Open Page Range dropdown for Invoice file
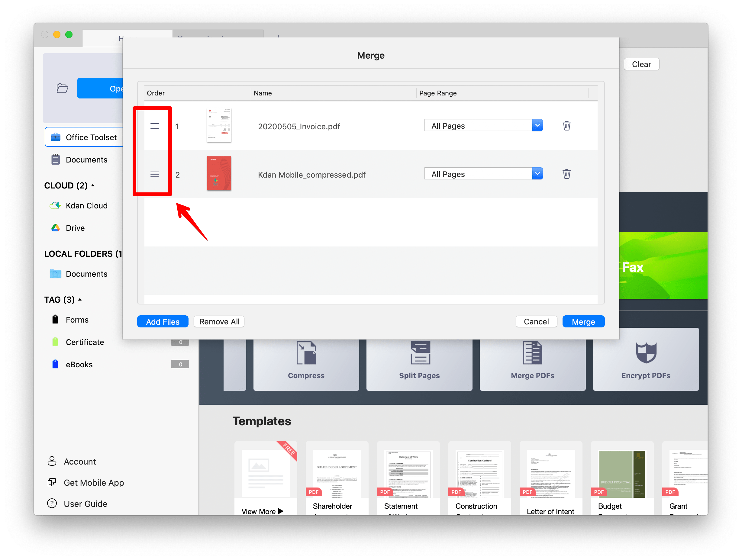The image size is (742, 560). [x=537, y=125]
